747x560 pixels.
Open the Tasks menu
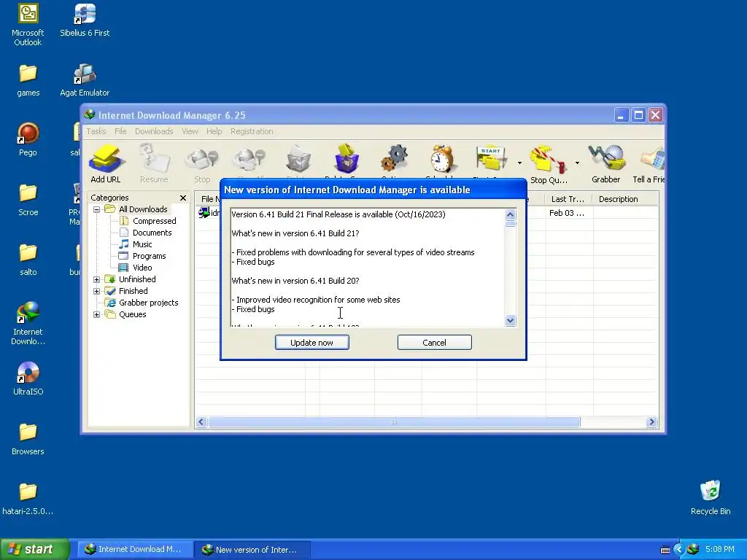tap(96, 131)
